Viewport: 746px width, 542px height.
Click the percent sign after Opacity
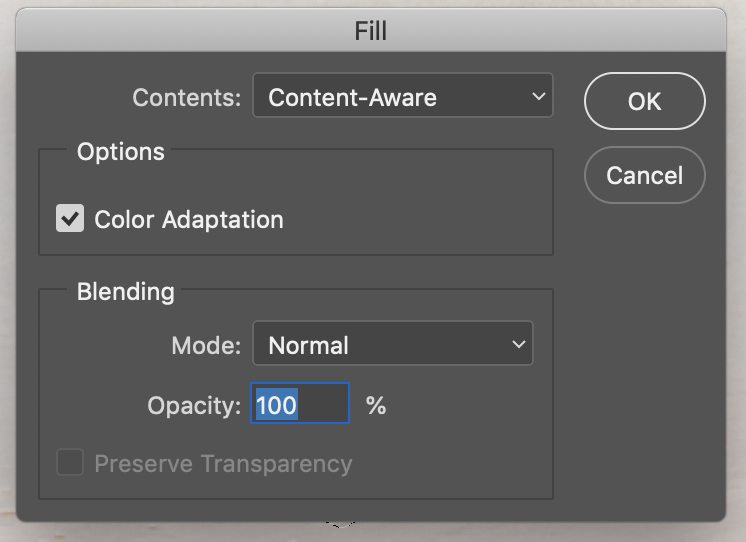click(x=376, y=405)
